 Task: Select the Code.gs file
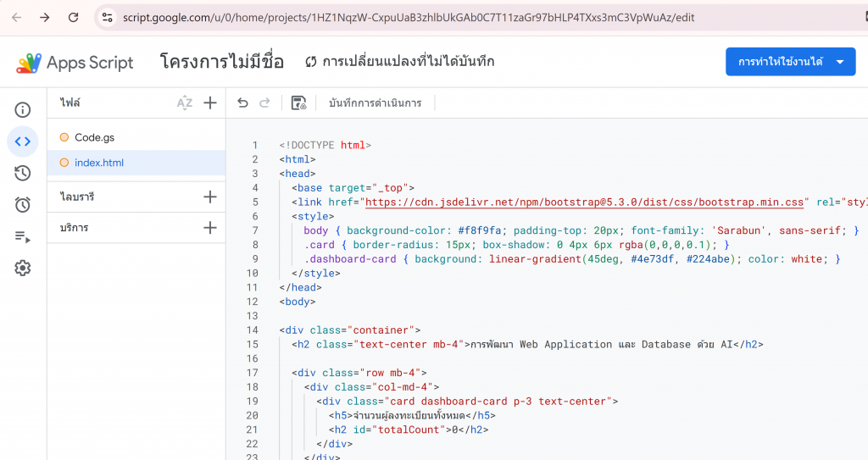94,137
